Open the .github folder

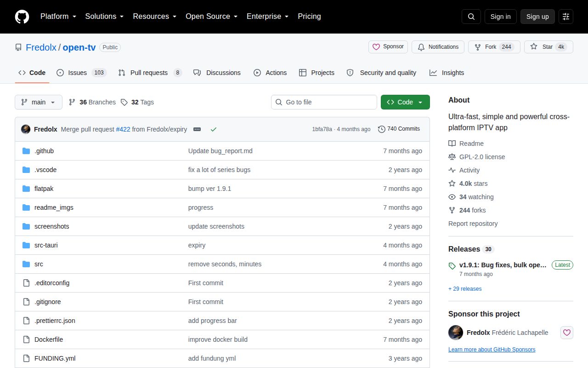pyautogui.click(x=44, y=151)
